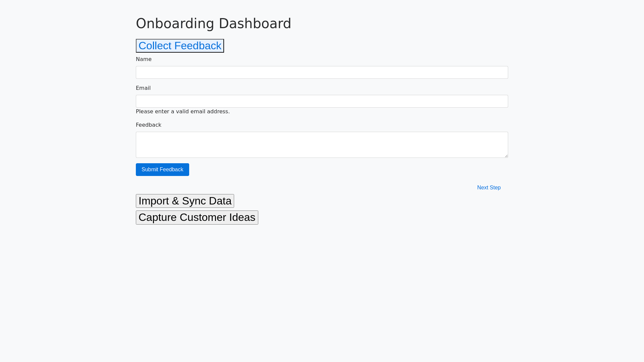
Task: Click the Feedback field label
Action: point(149,125)
